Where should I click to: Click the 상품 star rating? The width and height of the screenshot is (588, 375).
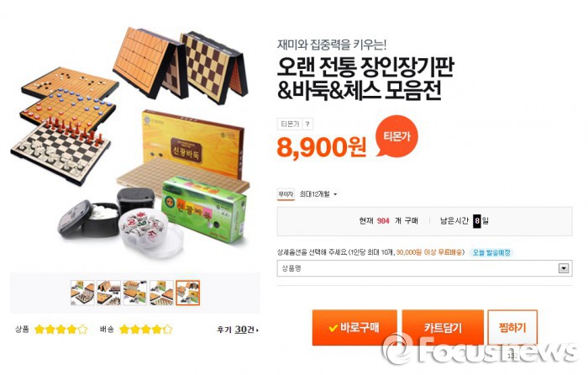tap(60, 330)
